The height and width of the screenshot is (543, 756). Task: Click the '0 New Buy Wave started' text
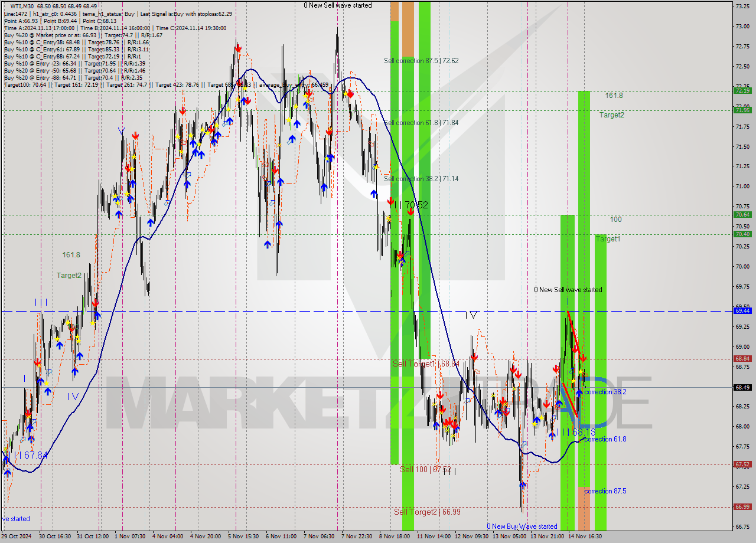pyautogui.click(x=522, y=526)
